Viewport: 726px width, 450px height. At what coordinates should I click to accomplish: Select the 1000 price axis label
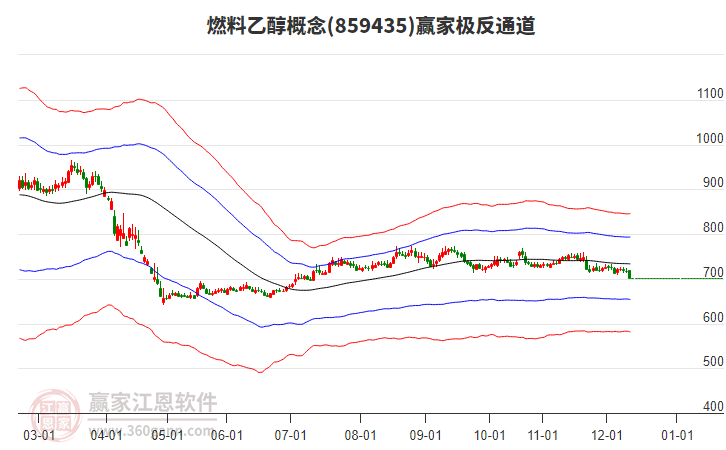tap(710, 138)
